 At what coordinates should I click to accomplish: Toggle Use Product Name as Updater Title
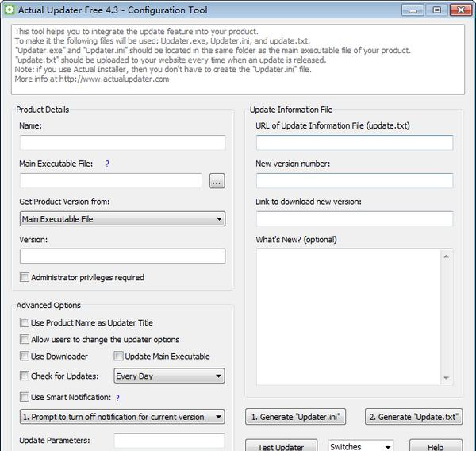[25, 323]
